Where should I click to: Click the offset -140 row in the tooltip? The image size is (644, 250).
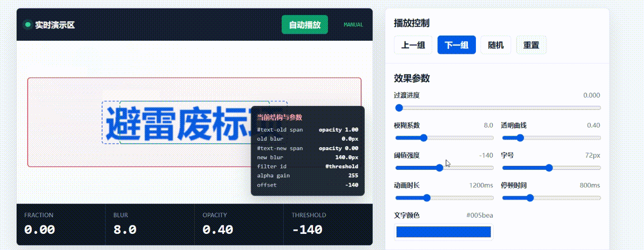click(307, 185)
